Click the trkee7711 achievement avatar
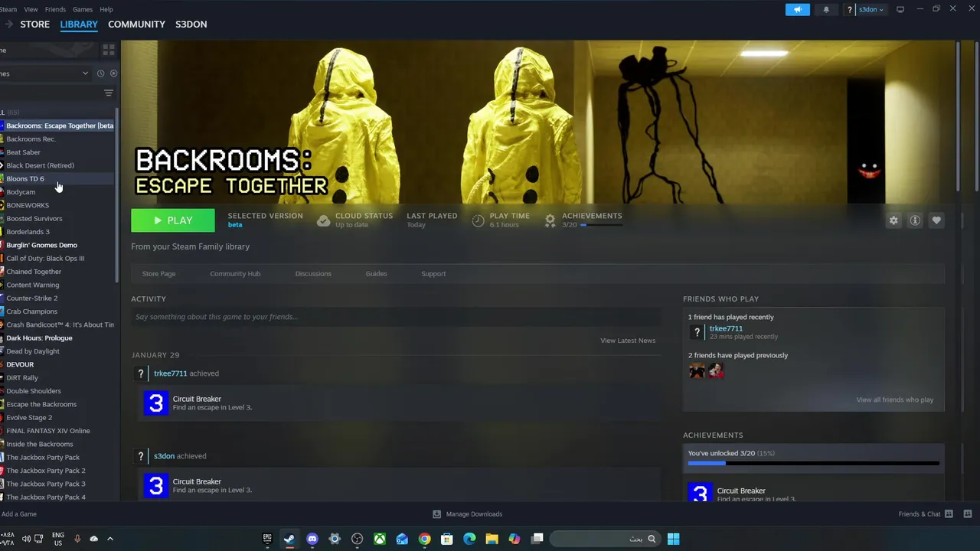The image size is (980, 551). pyautogui.click(x=140, y=373)
